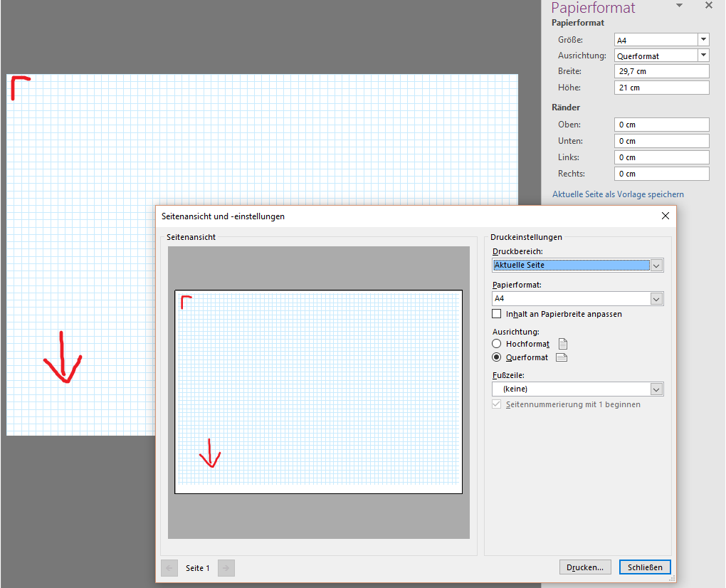
Task: Close the Seitenansicht und -einstellungen dialog
Action: point(665,216)
